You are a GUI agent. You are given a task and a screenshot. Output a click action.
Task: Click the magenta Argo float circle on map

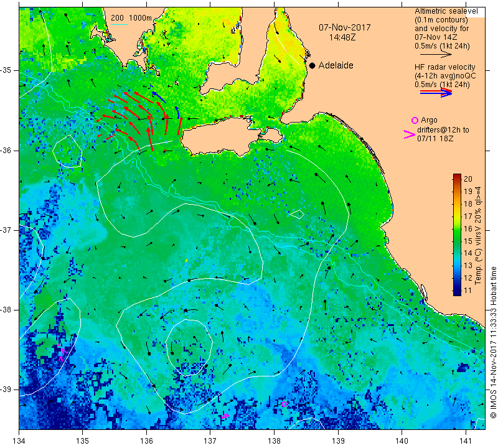pyautogui.click(x=284, y=404)
